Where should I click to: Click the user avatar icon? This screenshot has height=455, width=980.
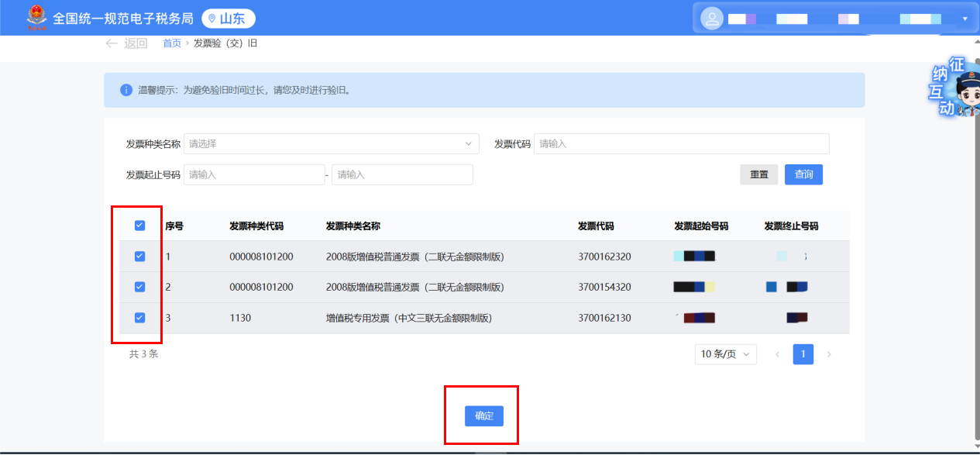(711, 19)
